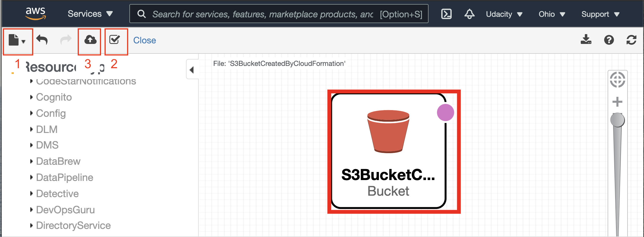Open the File menu document icon
The image size is (644, 237).
(17, 40)
